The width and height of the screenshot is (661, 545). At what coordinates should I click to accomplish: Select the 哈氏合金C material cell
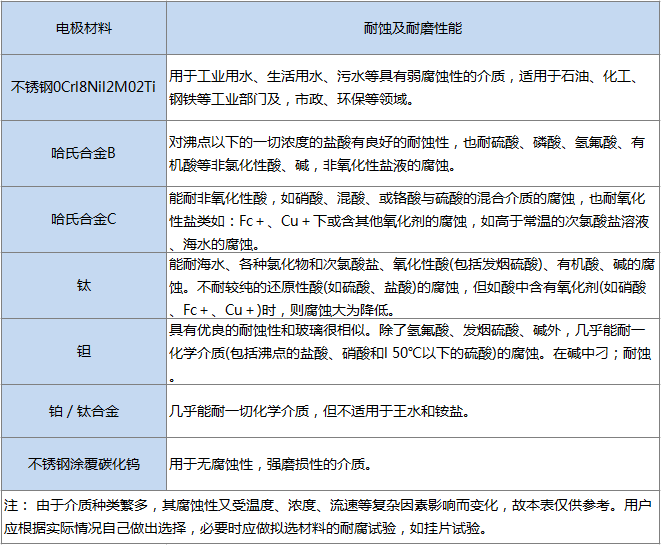click(83, 219)
